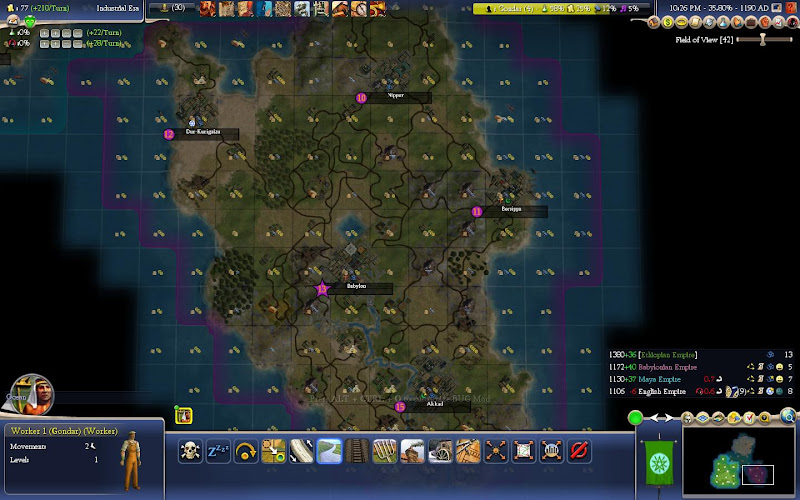Select the Borsippa city label
800x500 pixels.
tap(511, 209)
